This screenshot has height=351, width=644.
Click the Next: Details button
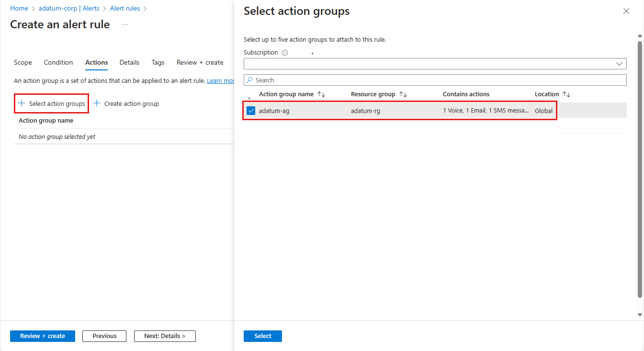[x=165, y=336]
